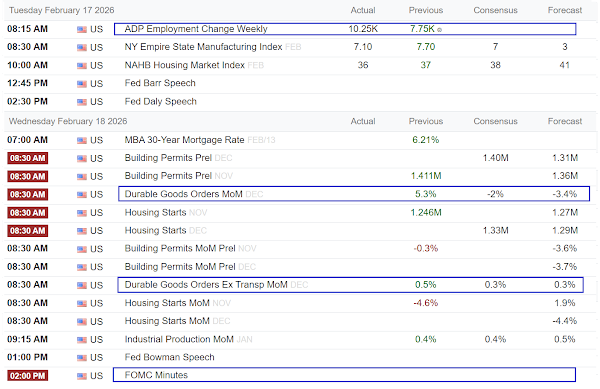The width and height of the screenshot is (600, 389).
Task: Select the Durable Goods Orders Ex Transp MoM row
Action: 350,285
